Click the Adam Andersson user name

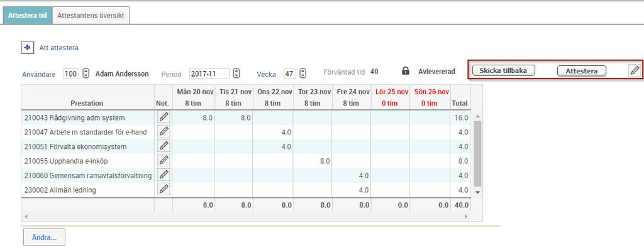pos(122,74)
